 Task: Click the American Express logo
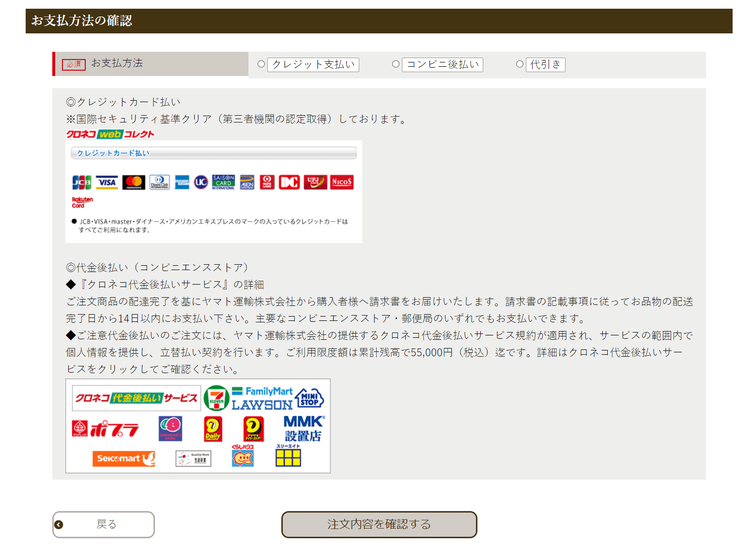tap(182, 182)
